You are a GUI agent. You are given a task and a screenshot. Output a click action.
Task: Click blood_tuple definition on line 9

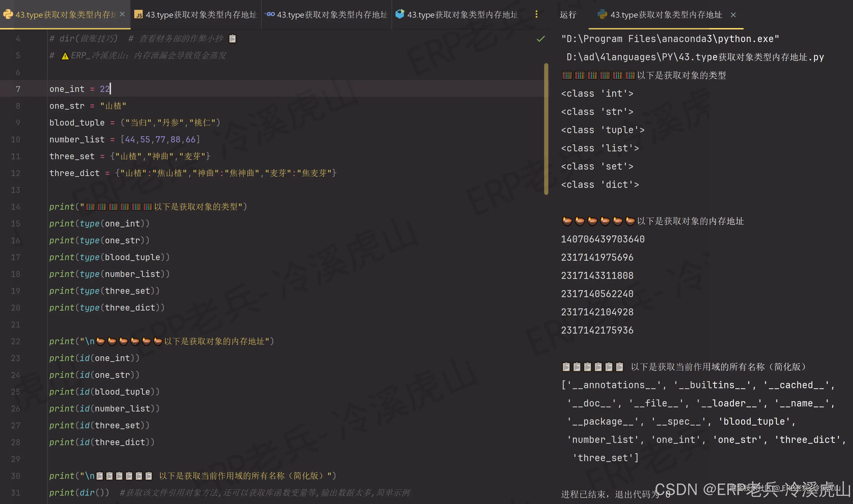click(135, 122)
